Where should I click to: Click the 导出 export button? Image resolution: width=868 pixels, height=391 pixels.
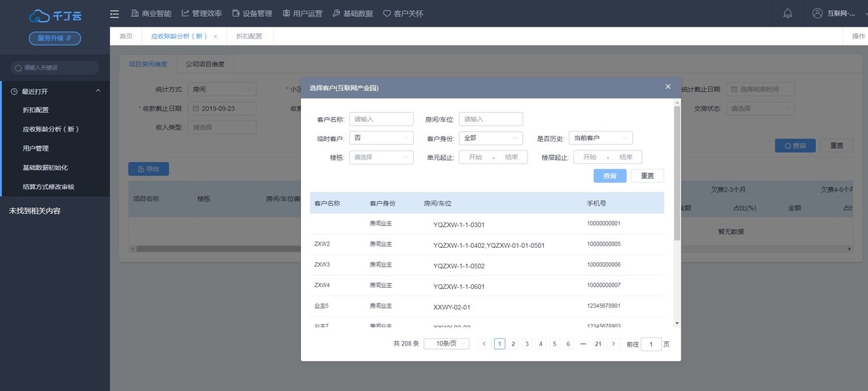click(x=148, y=168)
